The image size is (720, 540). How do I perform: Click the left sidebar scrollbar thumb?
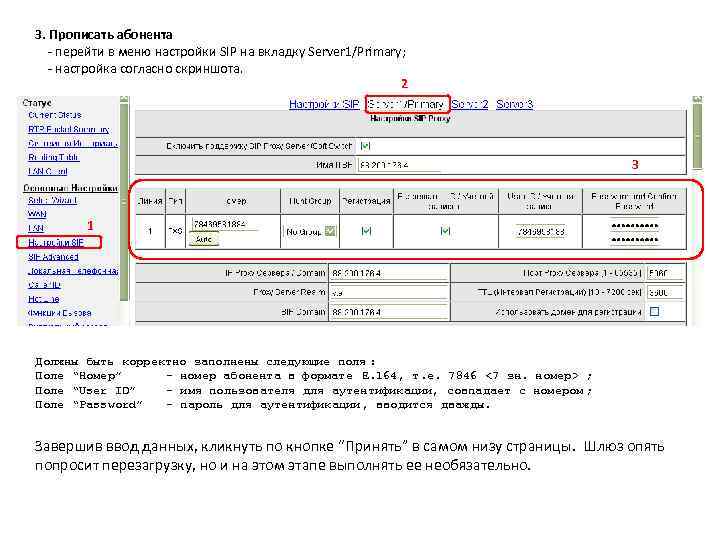(x=124, y=202)
